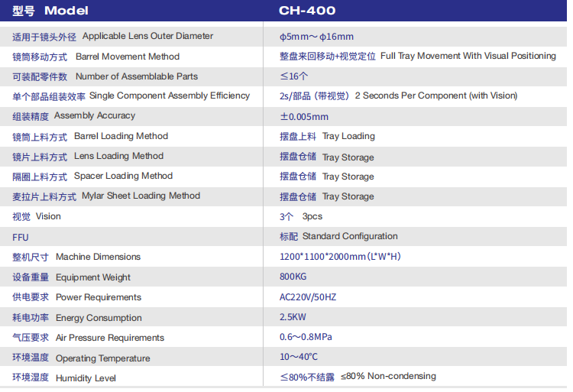
Task: Select the 'Tray Loading' value
Action: [x=348, y=137]
